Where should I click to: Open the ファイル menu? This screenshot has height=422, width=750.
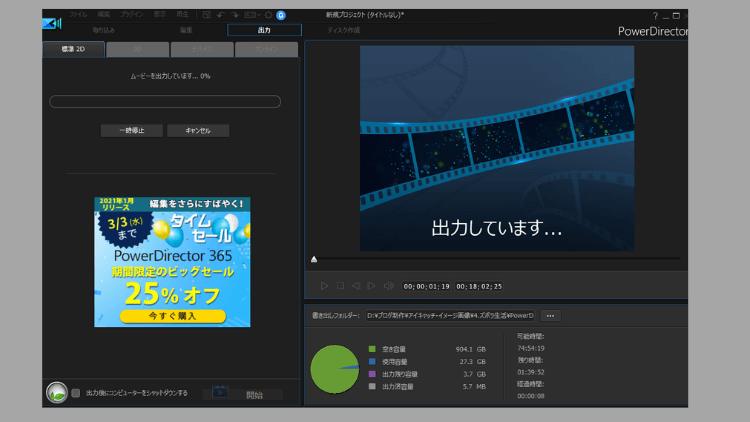[x=78, y=15]
